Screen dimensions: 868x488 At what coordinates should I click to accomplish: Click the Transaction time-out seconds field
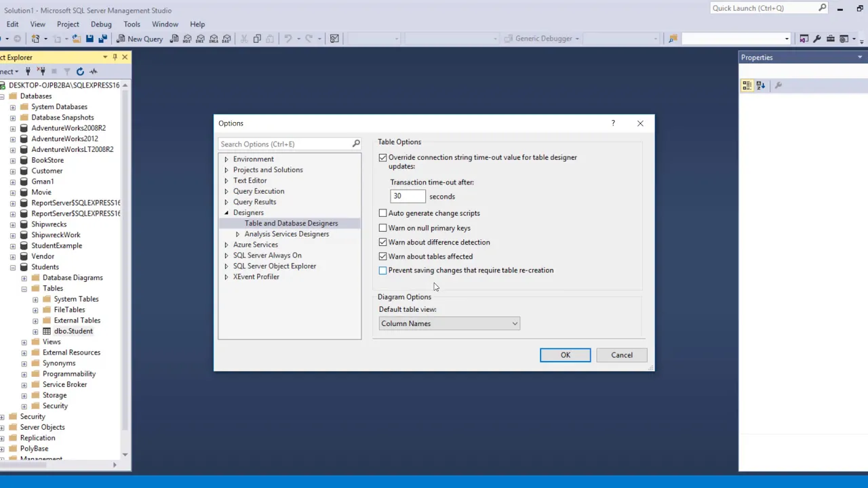(408, 197)
